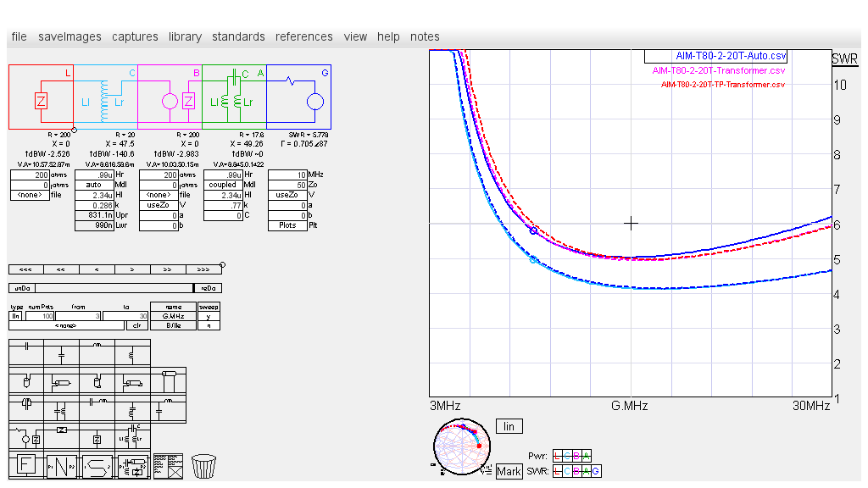Screen dimensions: 868x488
Task: Select the S-parameter block component
Action: click(x=97, y=465)
